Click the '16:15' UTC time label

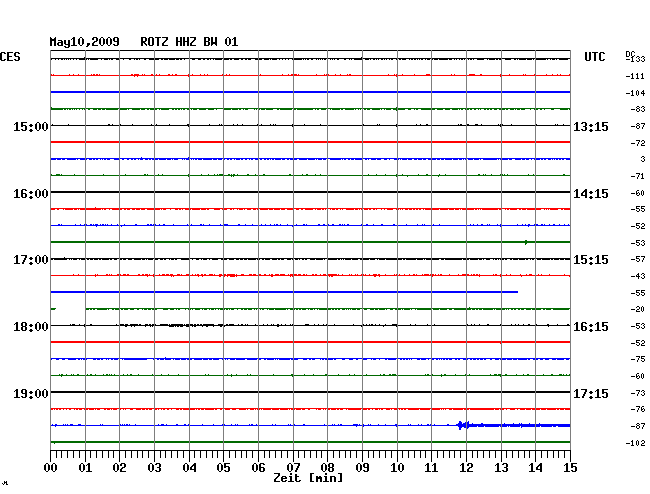591,327
